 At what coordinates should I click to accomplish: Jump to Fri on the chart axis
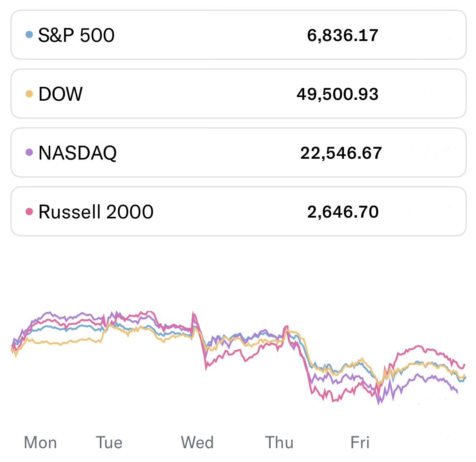coord(360,443)
